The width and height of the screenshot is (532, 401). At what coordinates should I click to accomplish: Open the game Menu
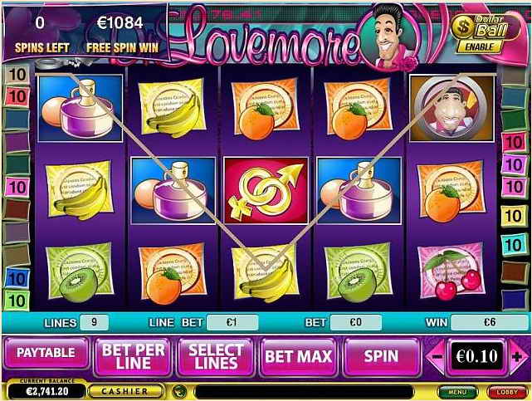point(456,392)
